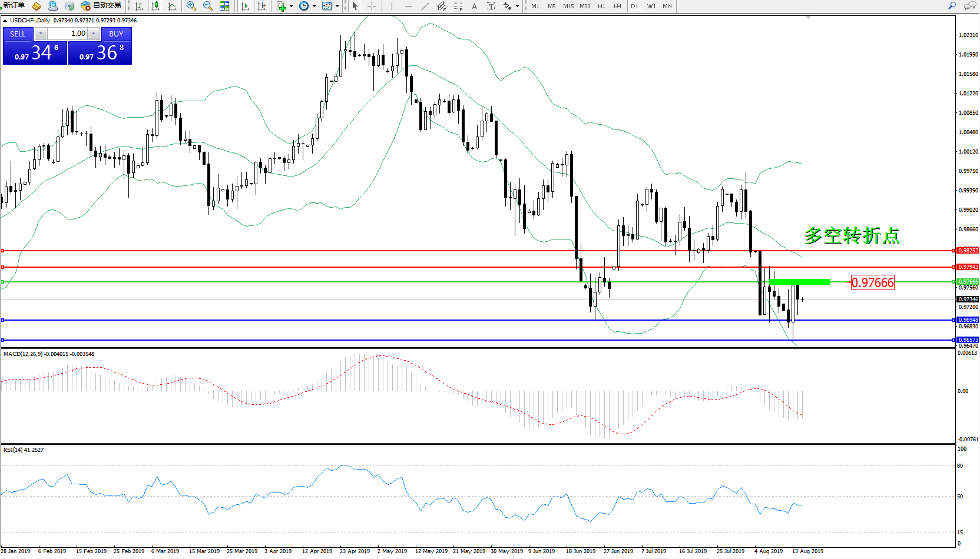This screenshot has width=980, height=559.
Task: Select the crosshair cursor tool
Action: pos(372,6)
